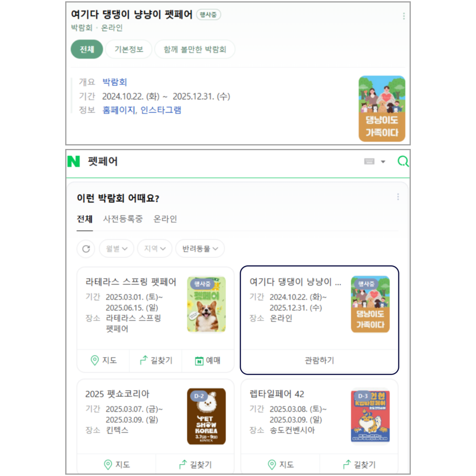The image size is (476, 476).
Task: Click the refresh filter reset icon
Action: (x=86, y=249)
